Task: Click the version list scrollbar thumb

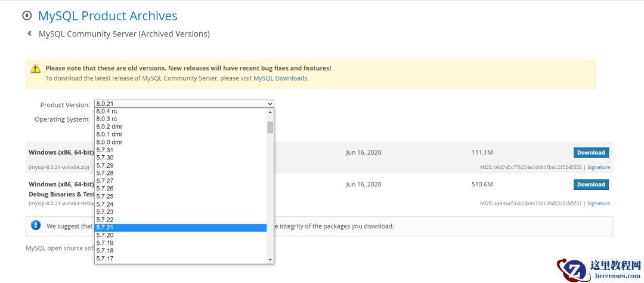Action: click(x=270, y=128)
